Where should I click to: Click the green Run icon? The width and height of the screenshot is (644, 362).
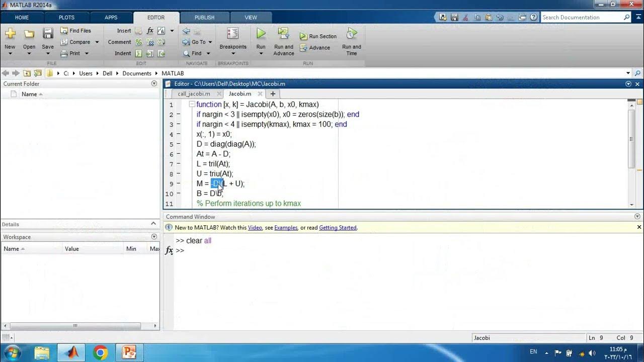[x=261, y=34]
